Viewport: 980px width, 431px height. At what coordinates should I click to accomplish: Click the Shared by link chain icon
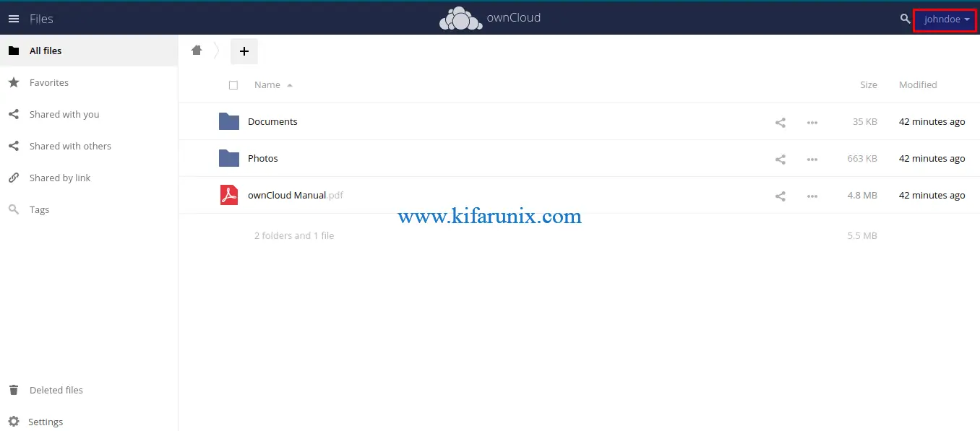[x=14, y=178]
